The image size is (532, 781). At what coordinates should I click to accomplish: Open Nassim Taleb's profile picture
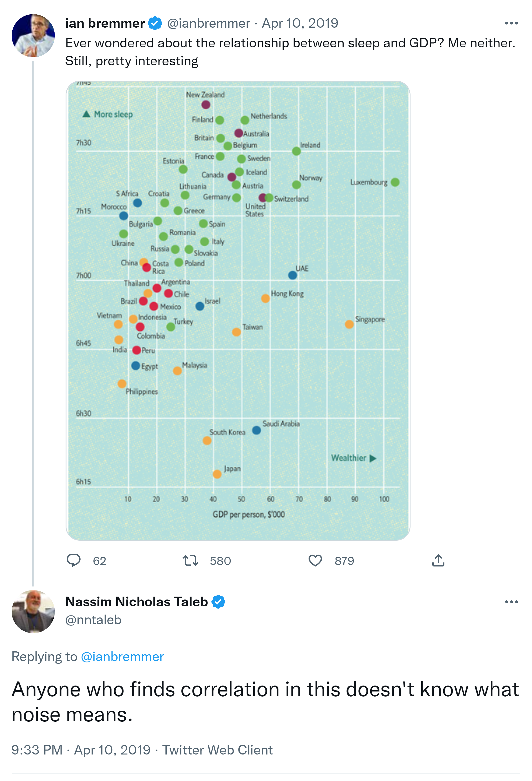[33, 611]
